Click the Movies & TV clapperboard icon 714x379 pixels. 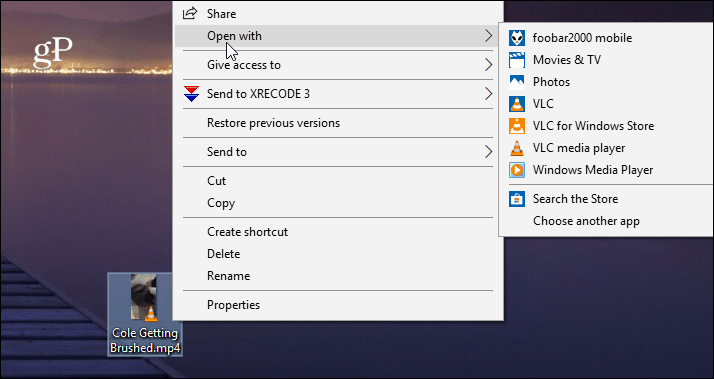(x=517, y=60)
